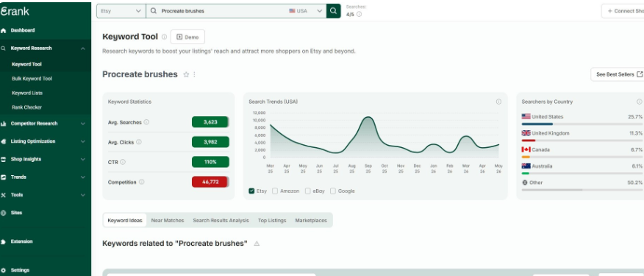This screenshot has height=276, width=644.
Task: Click the Sep 25 peak on trend chart
Action: tap(368, 117)
